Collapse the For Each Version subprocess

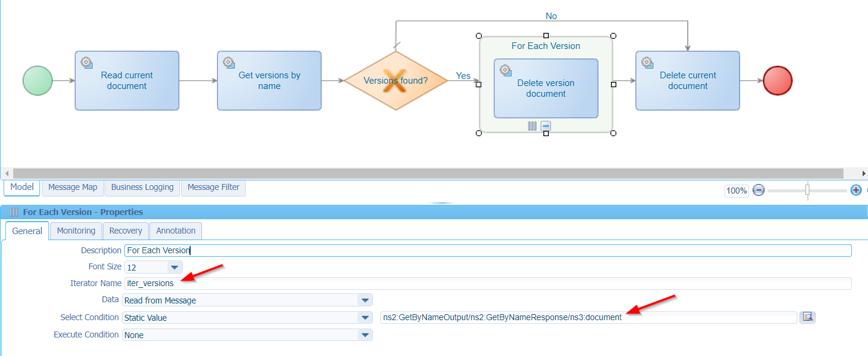[546, 126]
